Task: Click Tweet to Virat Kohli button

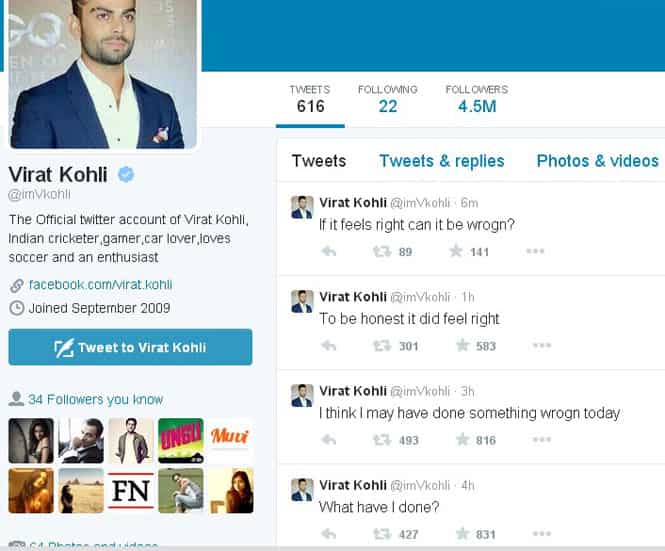Action: coord(130,347)
